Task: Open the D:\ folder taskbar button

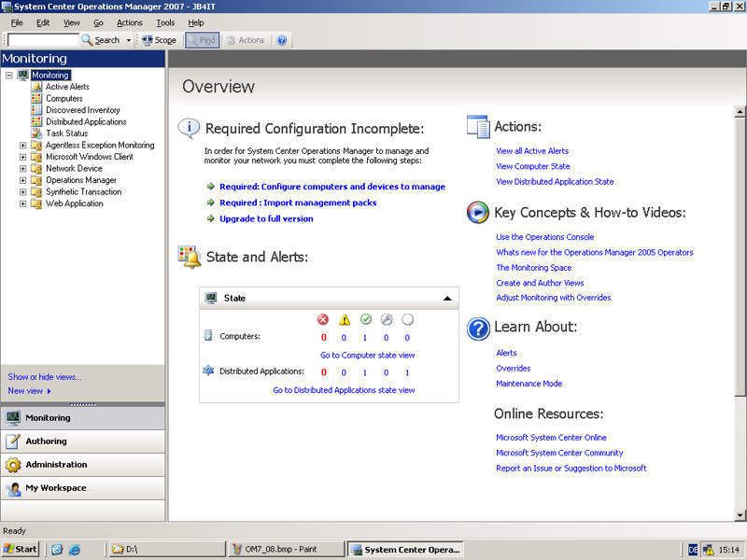Action: click(167, 550)
